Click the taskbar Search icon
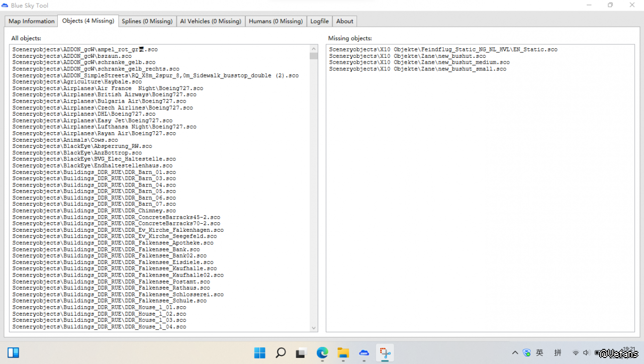The width and height of the screenshot is (644, 364). [281, 353]
